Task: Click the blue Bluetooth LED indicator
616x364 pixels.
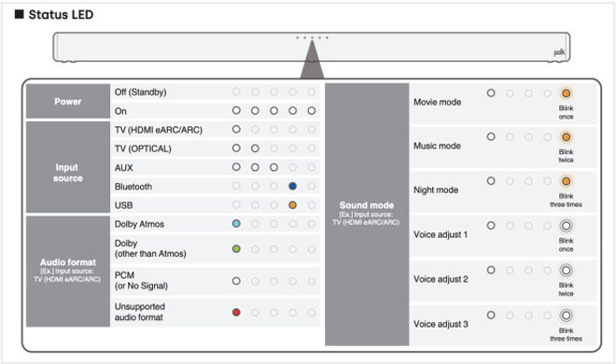Action: click(292, 186)
